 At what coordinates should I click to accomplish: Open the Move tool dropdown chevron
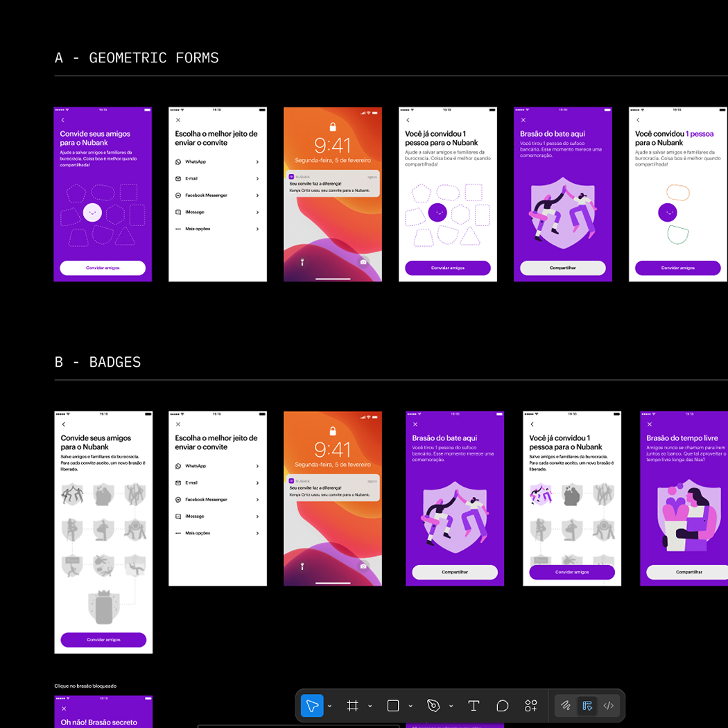[x=329, y=705]
